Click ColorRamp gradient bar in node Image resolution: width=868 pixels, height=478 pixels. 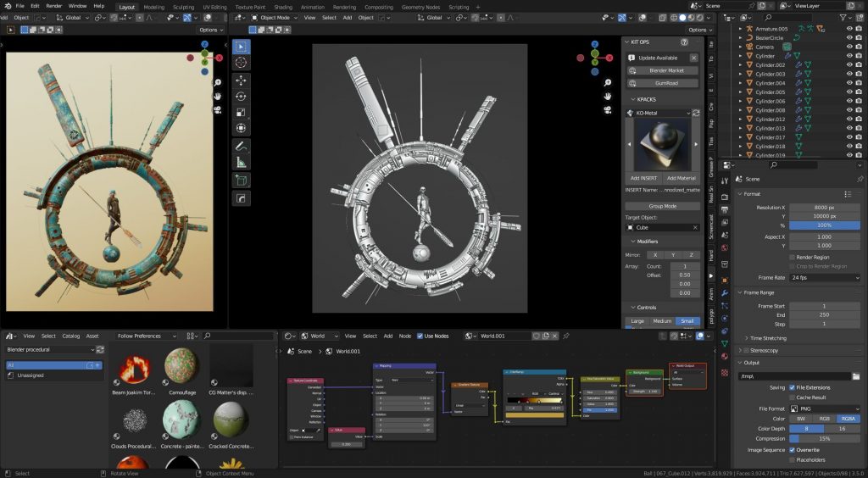(534, 399)
